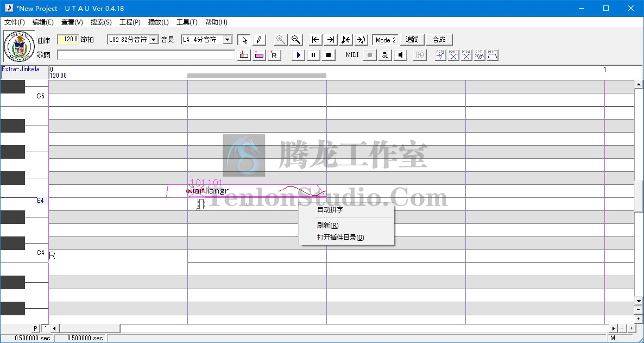This screenshot has width=644, height=343.
Task: Click the P2P3 crossfade icon
Action: [x=453, y=55]
